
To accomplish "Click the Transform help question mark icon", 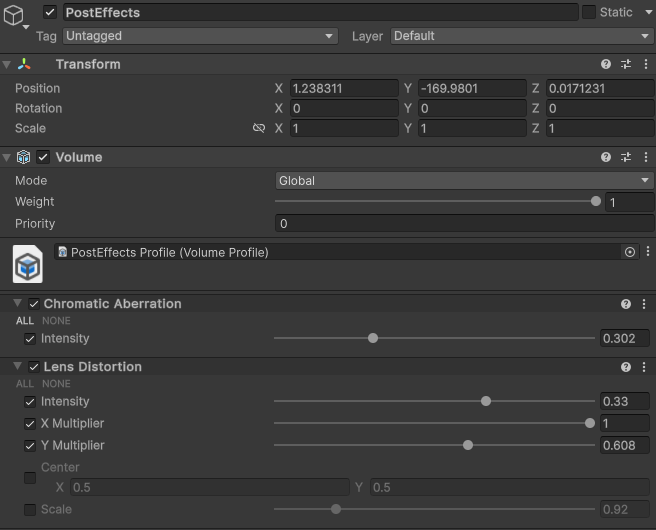I will (606, 64).
